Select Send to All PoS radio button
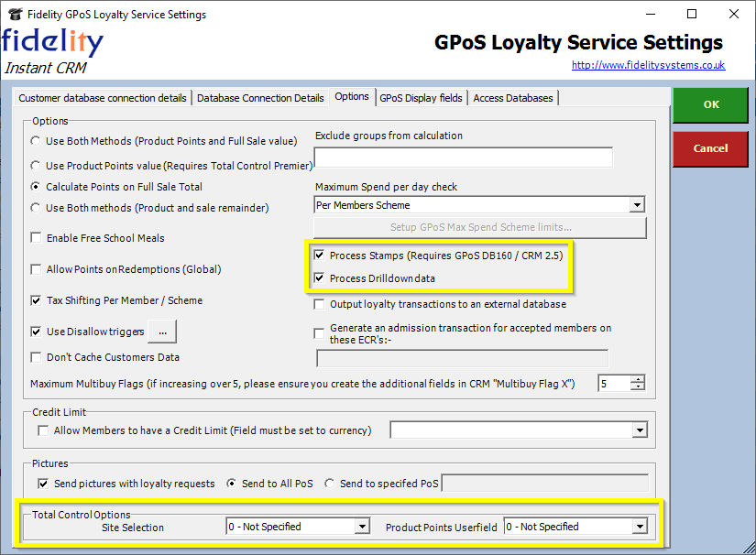 [x=232, y=484]
